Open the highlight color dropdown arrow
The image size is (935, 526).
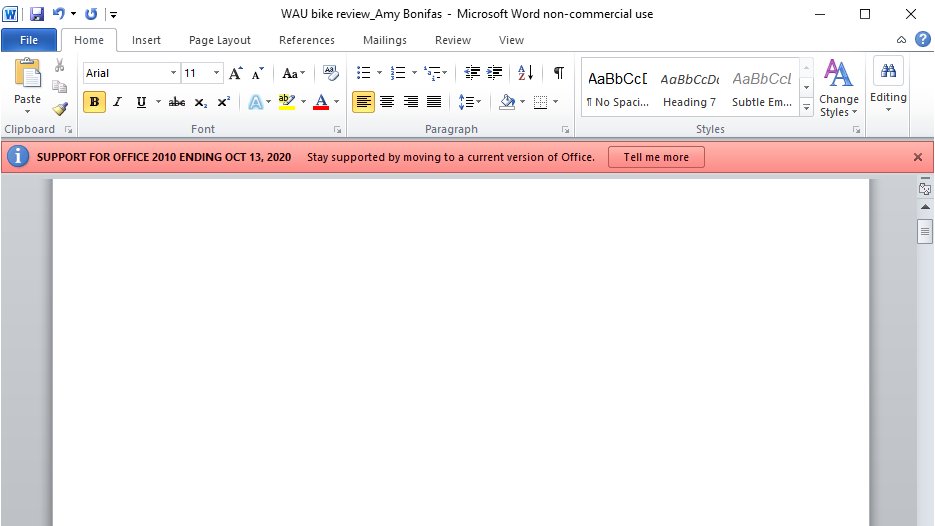coord(303,102)
